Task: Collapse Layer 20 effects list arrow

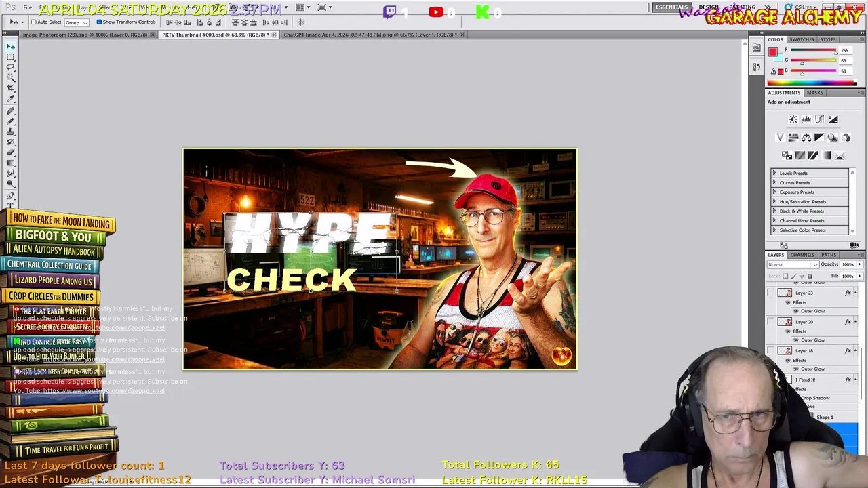Action: click(x=855, y=322)
